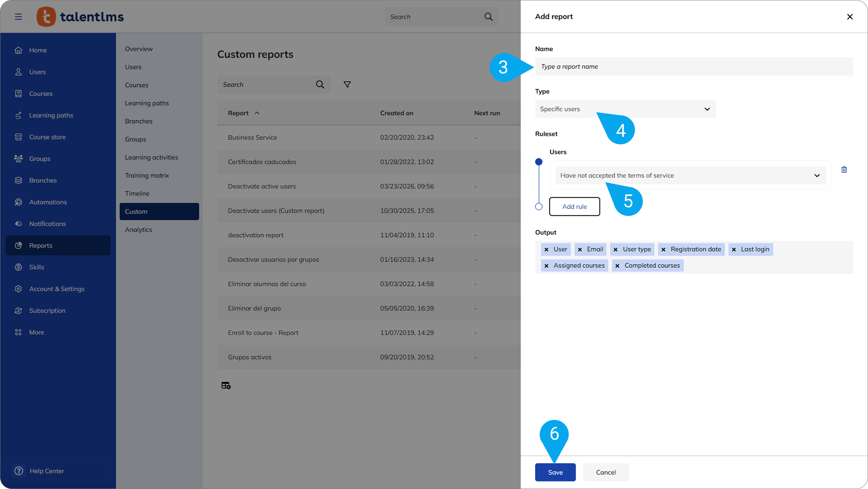Remove the Registration date output tag
The width and height of the screenshot is (868, 489).
point(663,249)
